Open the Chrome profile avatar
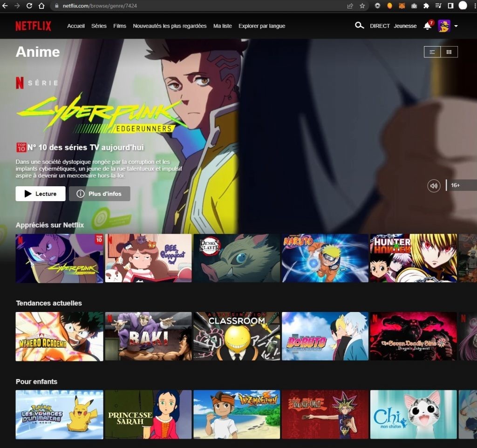The width and height of the screenshot is (477, 448). [463, 6]
